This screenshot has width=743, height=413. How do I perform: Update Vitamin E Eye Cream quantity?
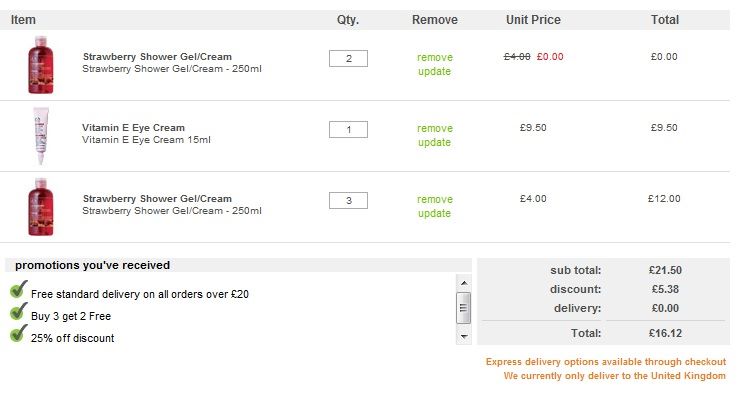coord(434,143)
